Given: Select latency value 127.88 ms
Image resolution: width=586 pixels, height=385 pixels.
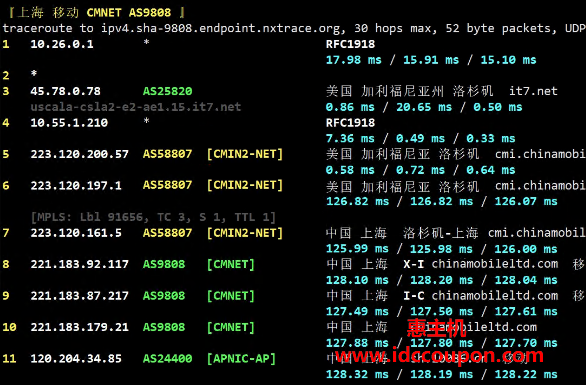Looking at the screenshot, I should click(x=357, y=343).
